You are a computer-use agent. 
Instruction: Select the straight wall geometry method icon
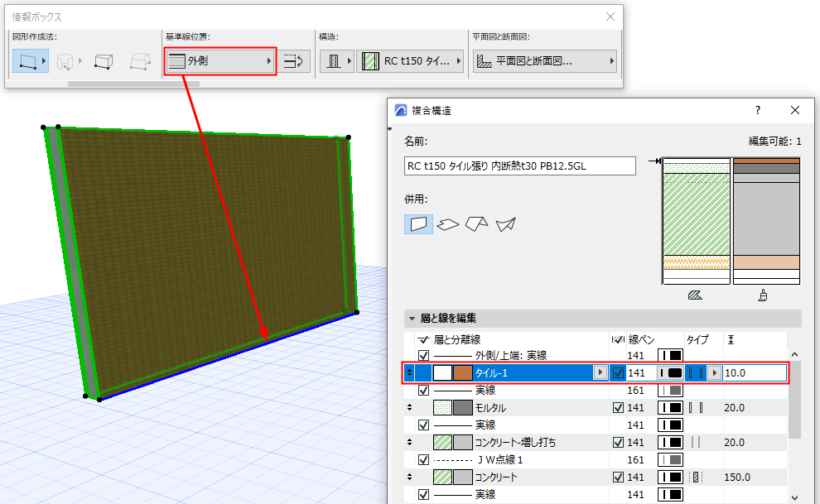point(27,61)
